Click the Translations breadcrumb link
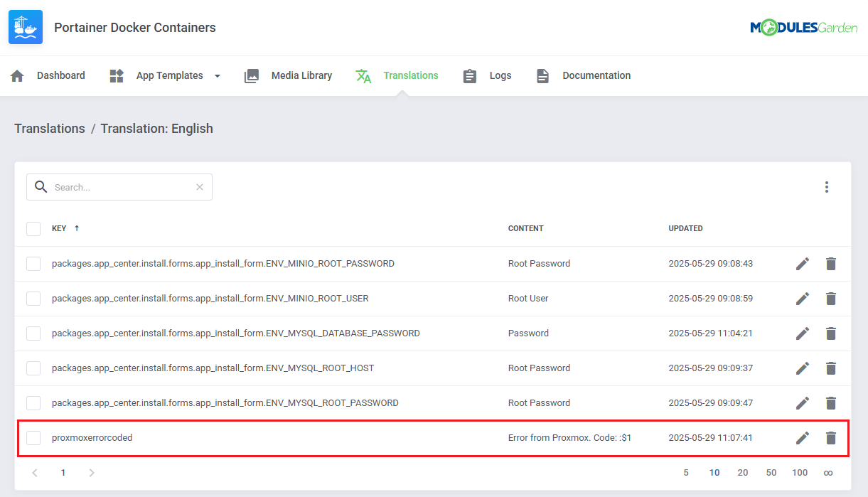 (x=50, y=129)
